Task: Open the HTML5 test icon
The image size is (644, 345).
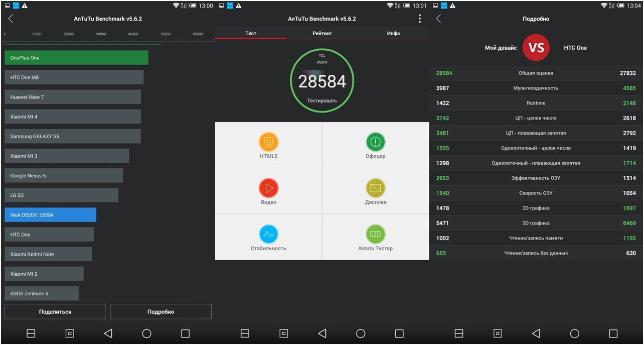Action: (x=268, y=142)
